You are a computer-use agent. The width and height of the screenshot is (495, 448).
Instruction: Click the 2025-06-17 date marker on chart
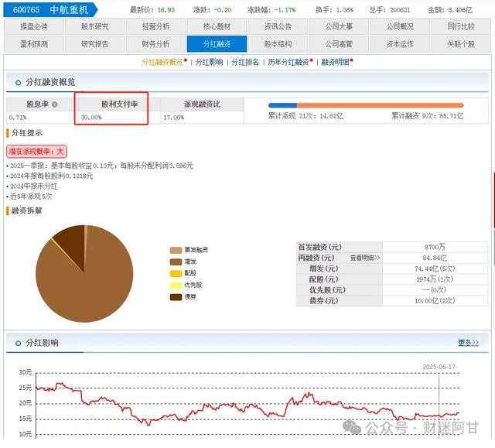point(439,367)
